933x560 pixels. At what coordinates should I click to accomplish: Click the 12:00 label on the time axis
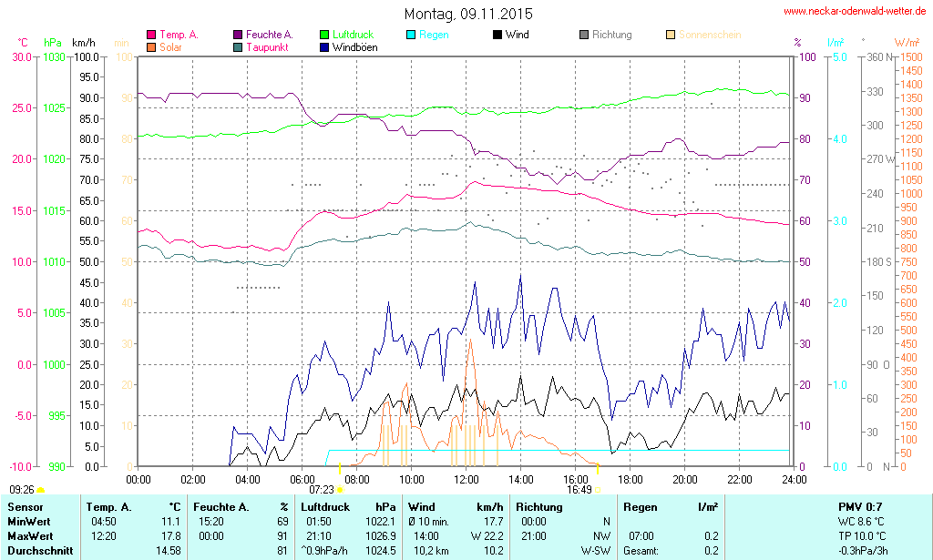point(466,479)
